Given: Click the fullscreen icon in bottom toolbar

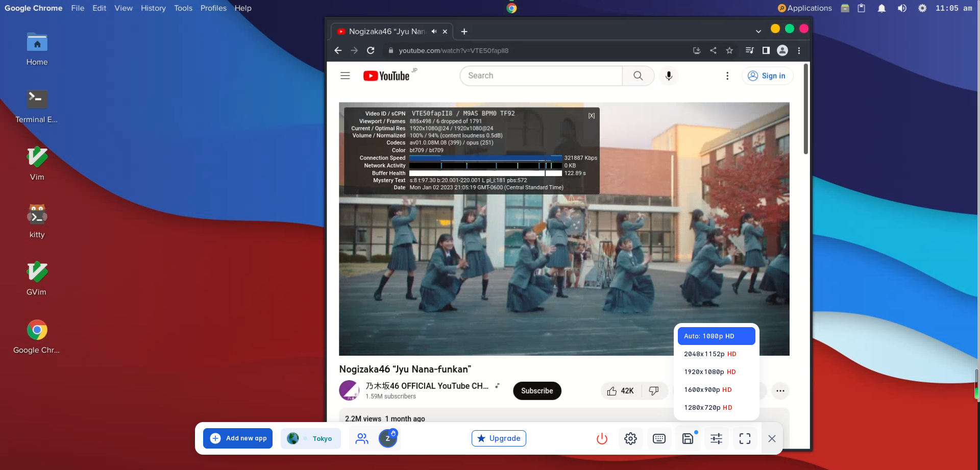Looking at the screenshot, I should coord(745,438).
